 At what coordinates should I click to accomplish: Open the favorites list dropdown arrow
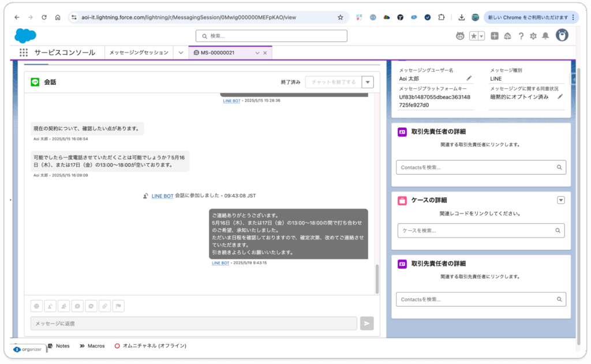[x=481, y=36]
